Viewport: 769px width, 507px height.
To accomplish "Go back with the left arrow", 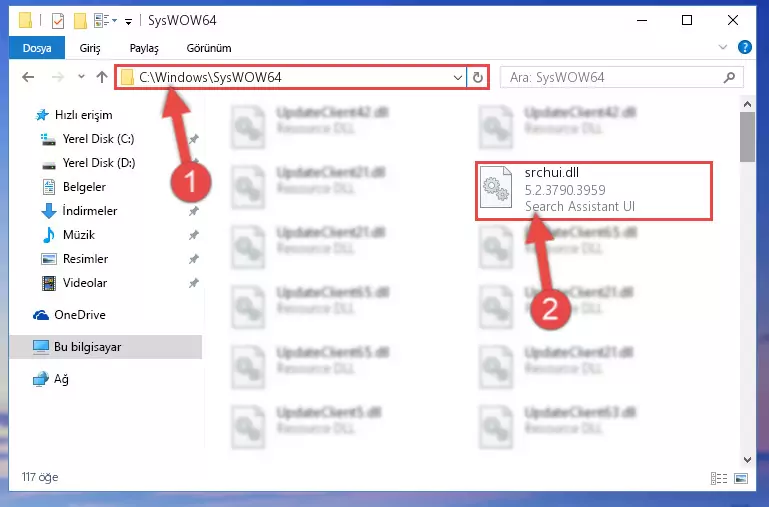I will [28, 77].
